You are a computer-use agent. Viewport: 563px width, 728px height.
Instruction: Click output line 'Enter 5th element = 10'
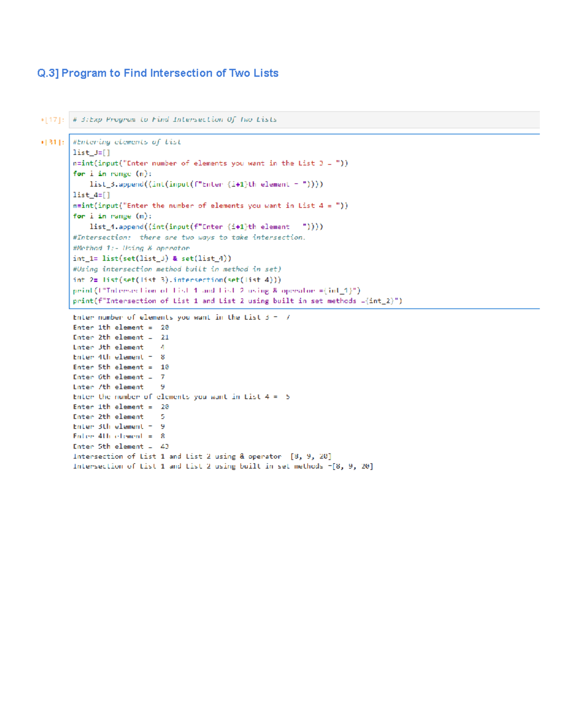(121, 368)
